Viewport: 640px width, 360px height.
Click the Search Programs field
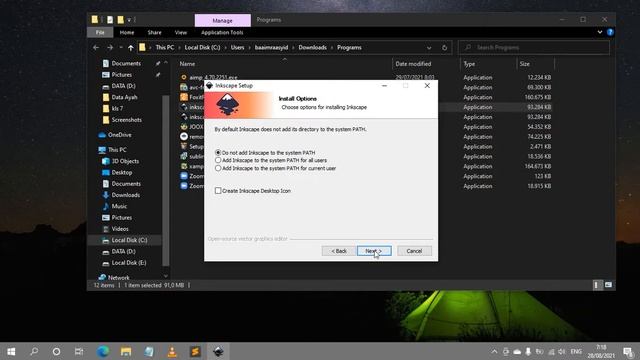[533, 47]
